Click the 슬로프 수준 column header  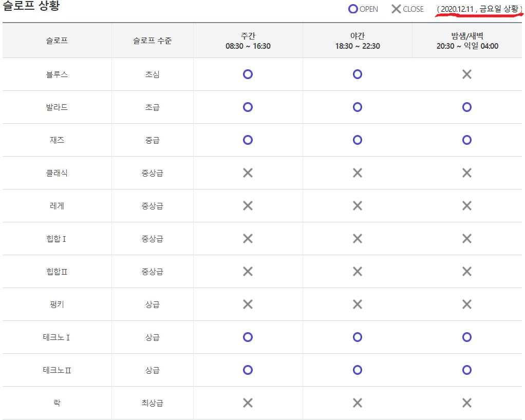(152, 41)
